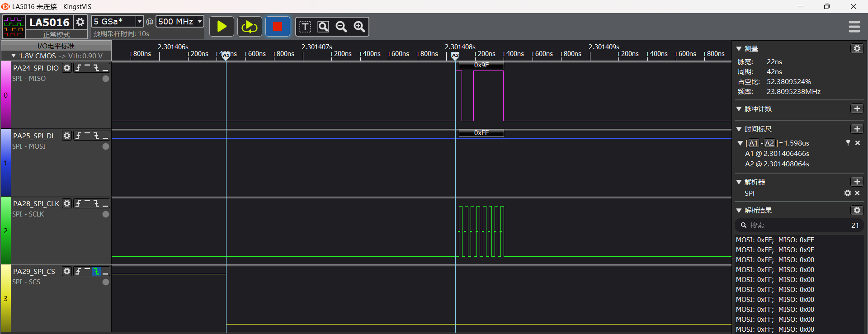868x334 pixels.
Task: Select the MISO 0x9F decode result row
Action: coord(775,250)
